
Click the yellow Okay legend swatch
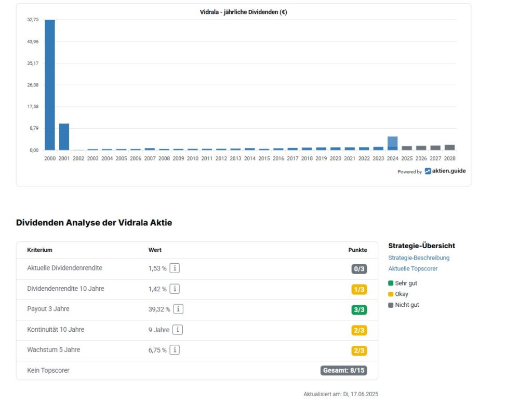391,294
